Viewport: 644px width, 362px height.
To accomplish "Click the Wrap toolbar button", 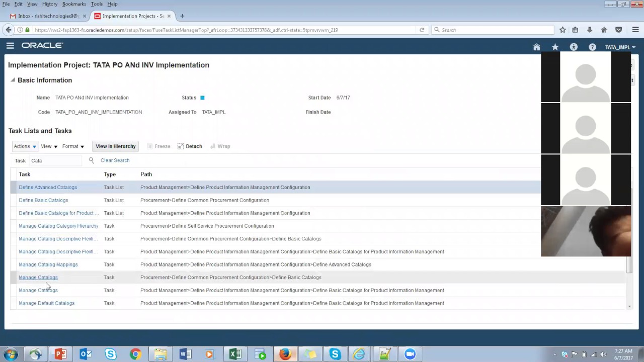I will click(x=220, y=146).
